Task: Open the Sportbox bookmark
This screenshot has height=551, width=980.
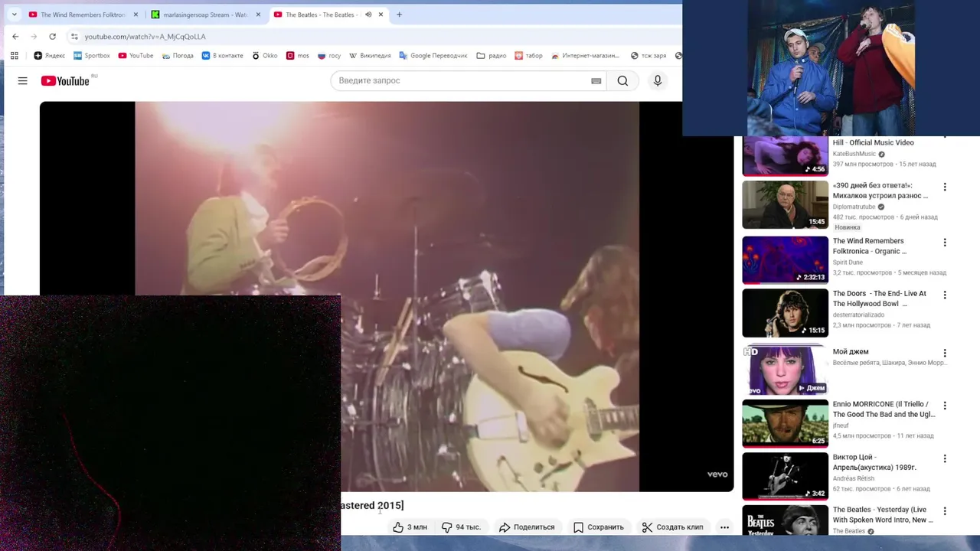Action: click(x=92, y=55)
